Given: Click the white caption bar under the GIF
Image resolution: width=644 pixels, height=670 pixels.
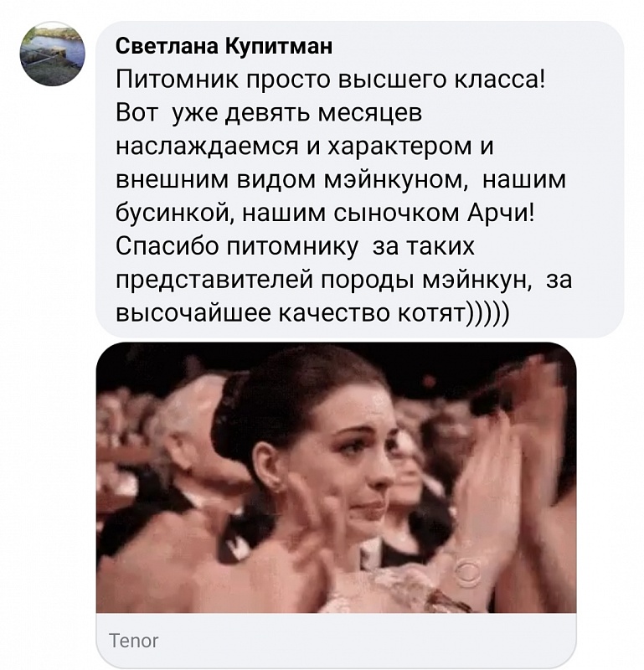Looking at the screenshot, I should pos(336,640).
